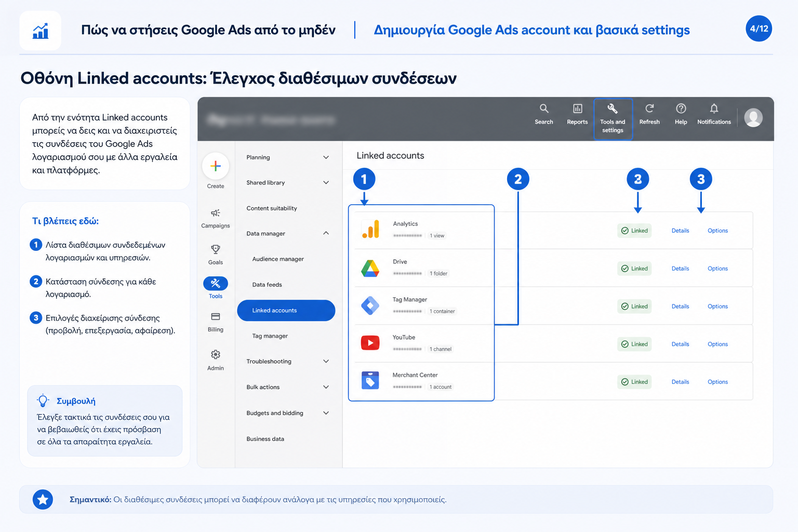The height and width of the screenshot is (532, 798).
Task: Click the 'Linked accounts' page heading
Action: tap(390, 156)
